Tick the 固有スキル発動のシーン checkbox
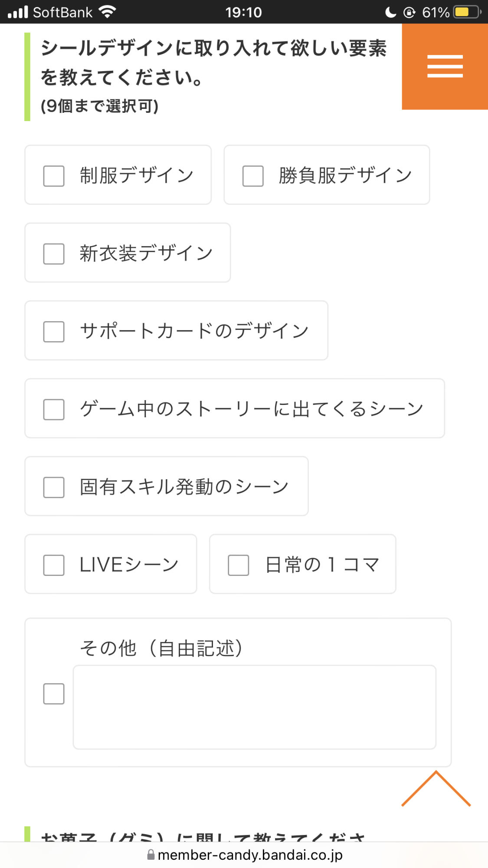This screenshot has width=488, height=868. click(54, 487)
